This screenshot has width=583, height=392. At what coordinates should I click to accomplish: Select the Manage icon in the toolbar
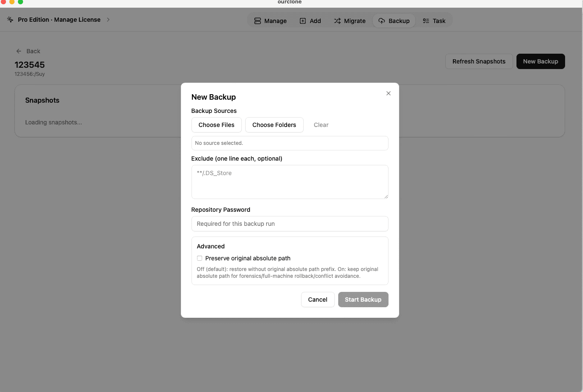257,20
